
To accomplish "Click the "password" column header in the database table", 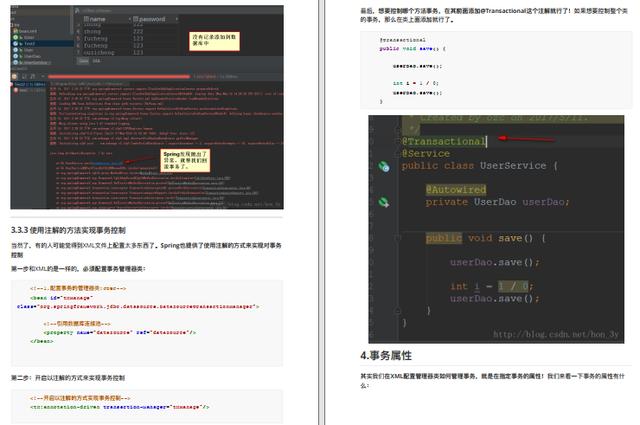I will click(149, 19).
